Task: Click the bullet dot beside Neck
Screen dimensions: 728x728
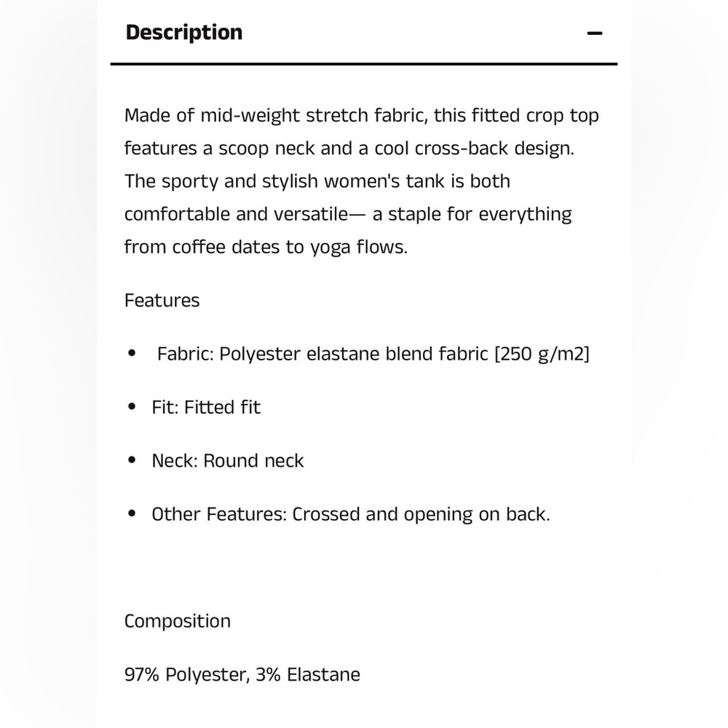Action: [132, 460]
